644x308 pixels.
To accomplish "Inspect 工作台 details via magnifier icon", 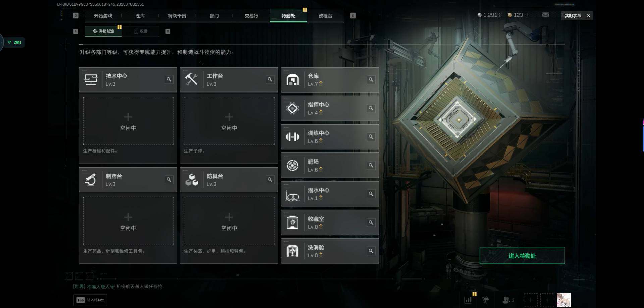I will [x=270, y=79].
